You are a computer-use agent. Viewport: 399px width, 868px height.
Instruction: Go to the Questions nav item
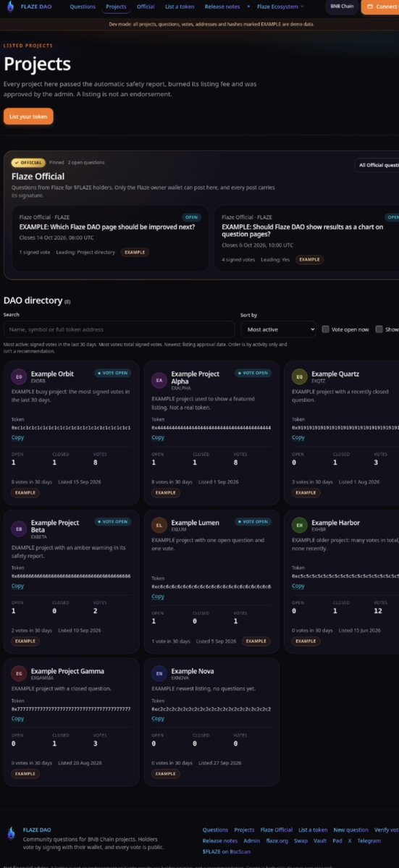point(83,7)
